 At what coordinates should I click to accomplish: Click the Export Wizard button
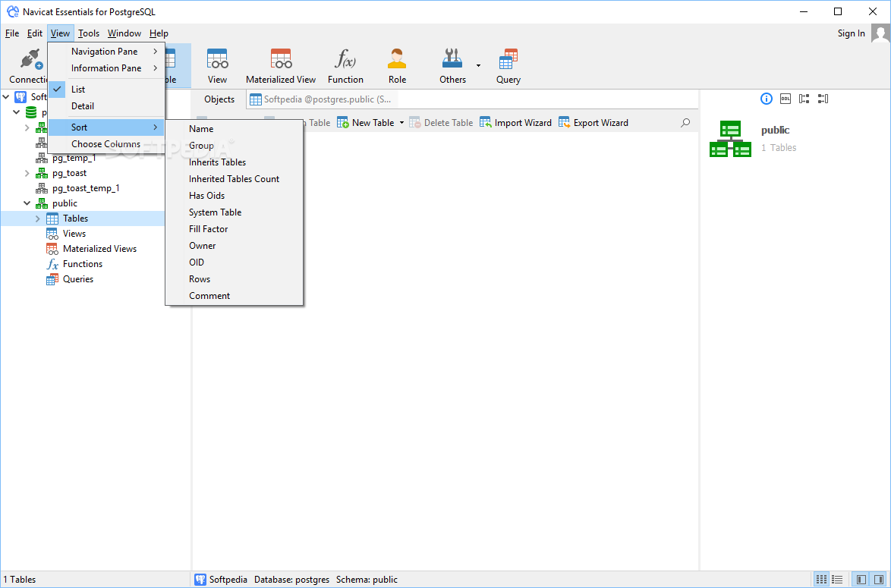coord(593,123)
